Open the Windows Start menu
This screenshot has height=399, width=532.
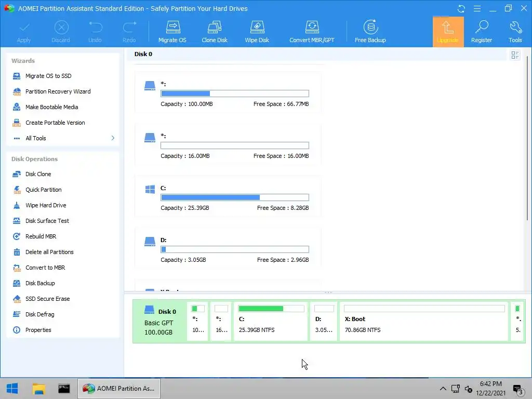(x=12, y=389)
